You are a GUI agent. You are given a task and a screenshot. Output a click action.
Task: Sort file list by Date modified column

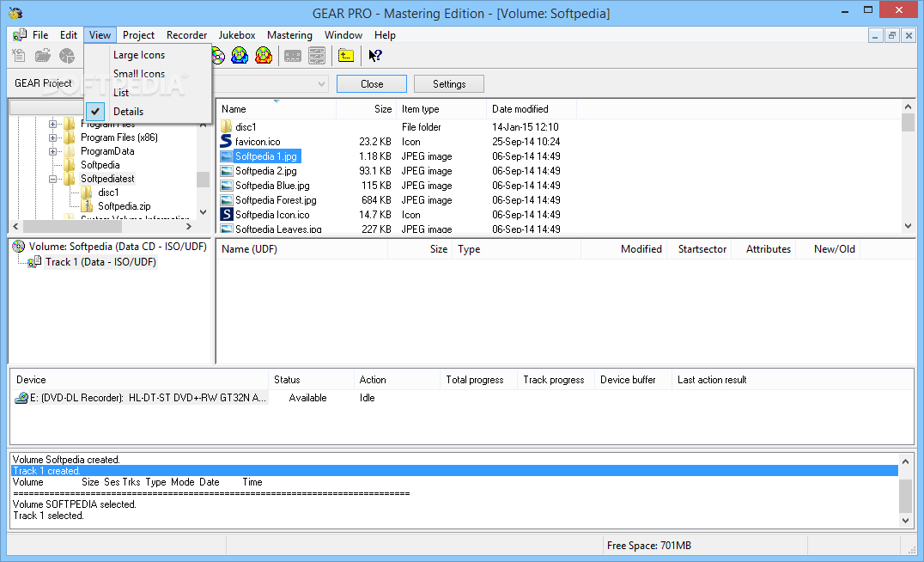(x=532, y=109)
